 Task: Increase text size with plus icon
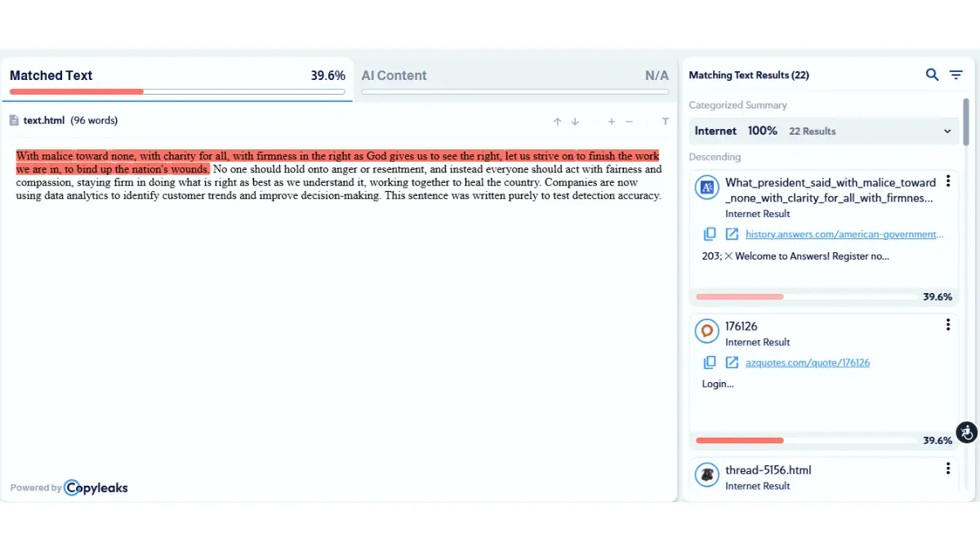[x=611, y=122]
